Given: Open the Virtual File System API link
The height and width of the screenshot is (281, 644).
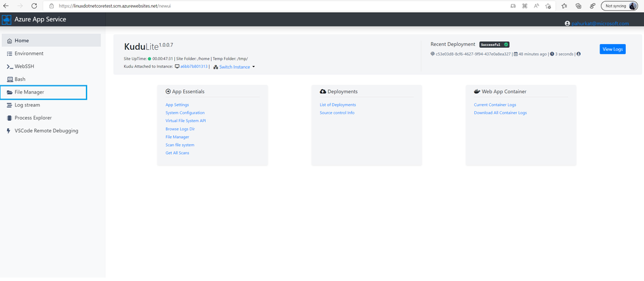Looking at the screenshot, I should click(x=186, y=121).
